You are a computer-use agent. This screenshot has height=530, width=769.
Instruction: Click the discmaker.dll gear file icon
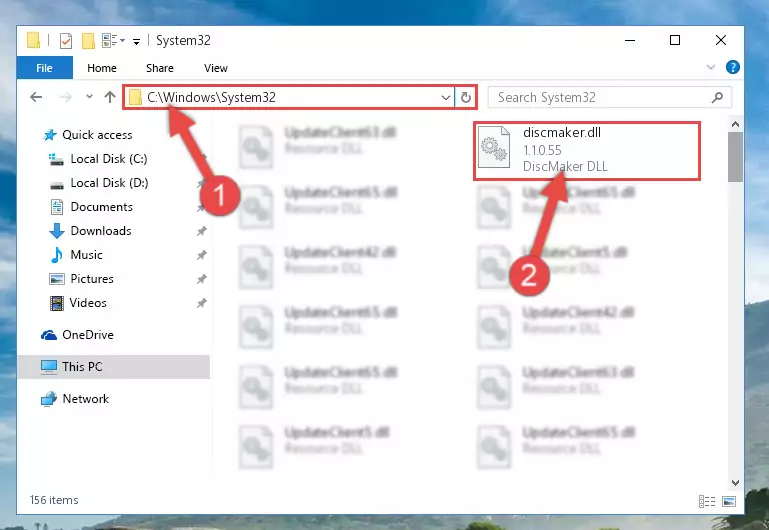494,147
